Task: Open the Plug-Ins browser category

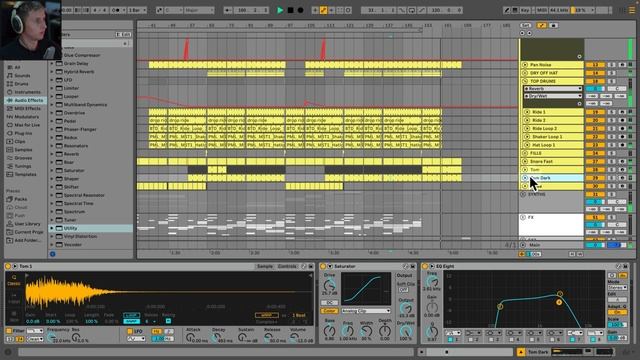Action: 23,133
